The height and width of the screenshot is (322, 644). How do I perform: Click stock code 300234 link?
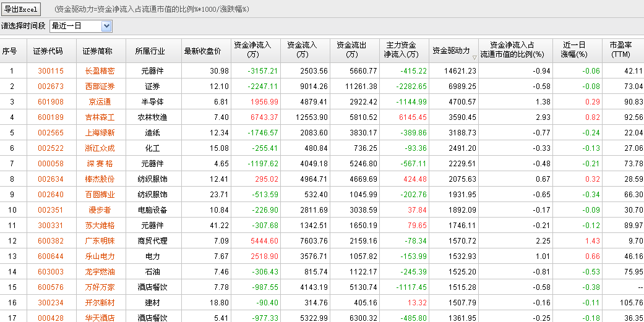(x=50, y=303)
